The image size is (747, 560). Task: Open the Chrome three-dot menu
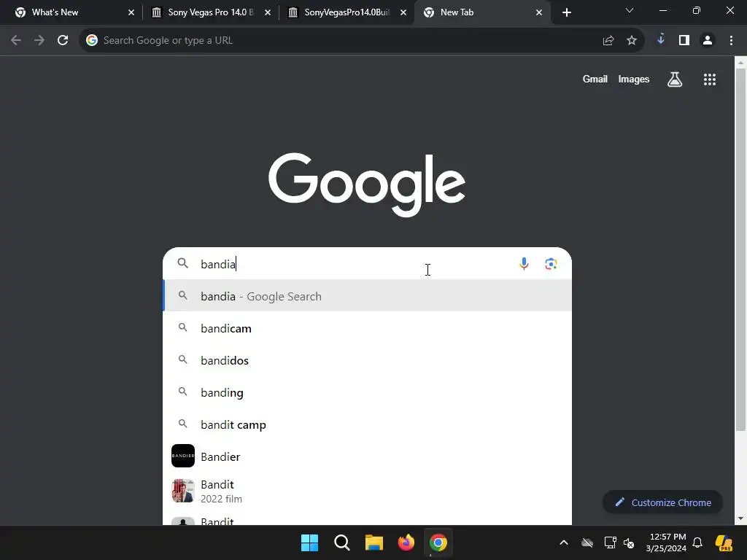[731, 41]
